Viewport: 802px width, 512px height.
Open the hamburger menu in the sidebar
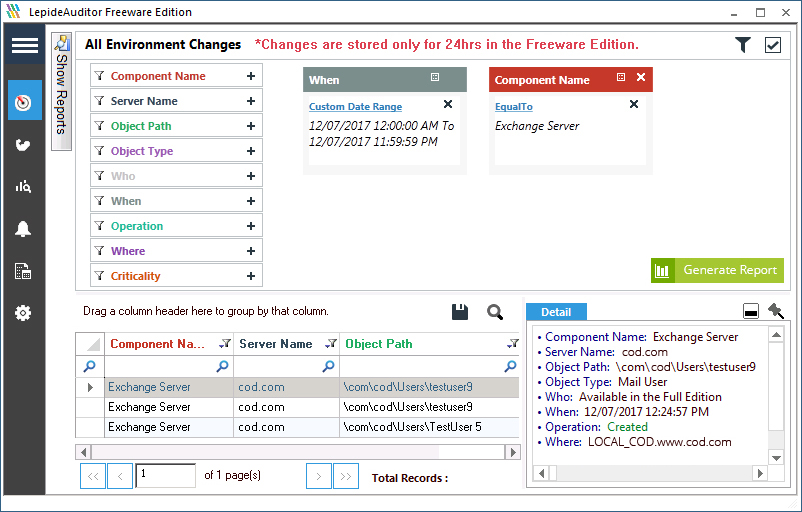[x=25, y=45]
